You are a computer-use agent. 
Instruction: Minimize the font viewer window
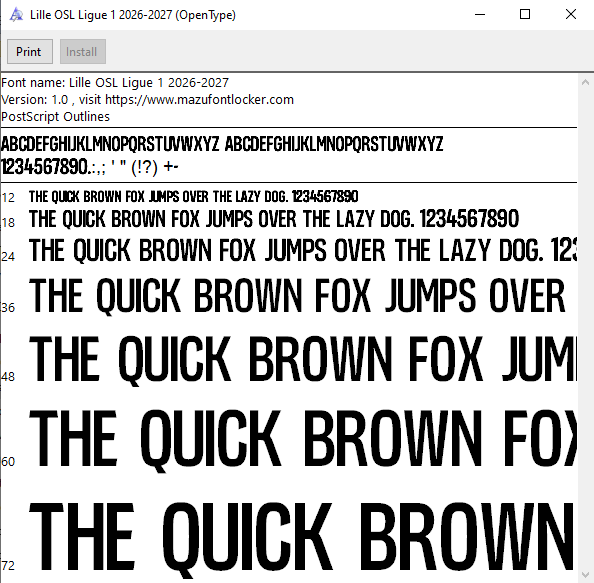480,15
